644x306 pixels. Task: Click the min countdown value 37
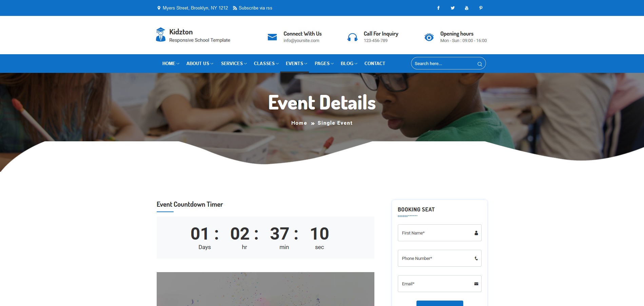(279, 233)
